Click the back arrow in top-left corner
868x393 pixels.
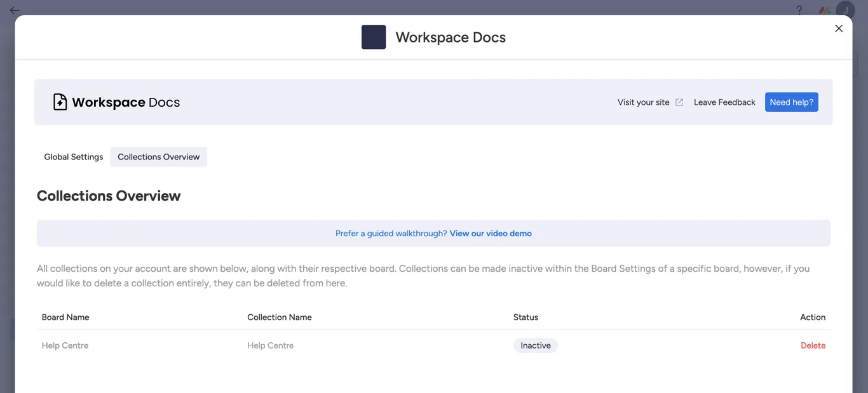[x=15, y=10]
